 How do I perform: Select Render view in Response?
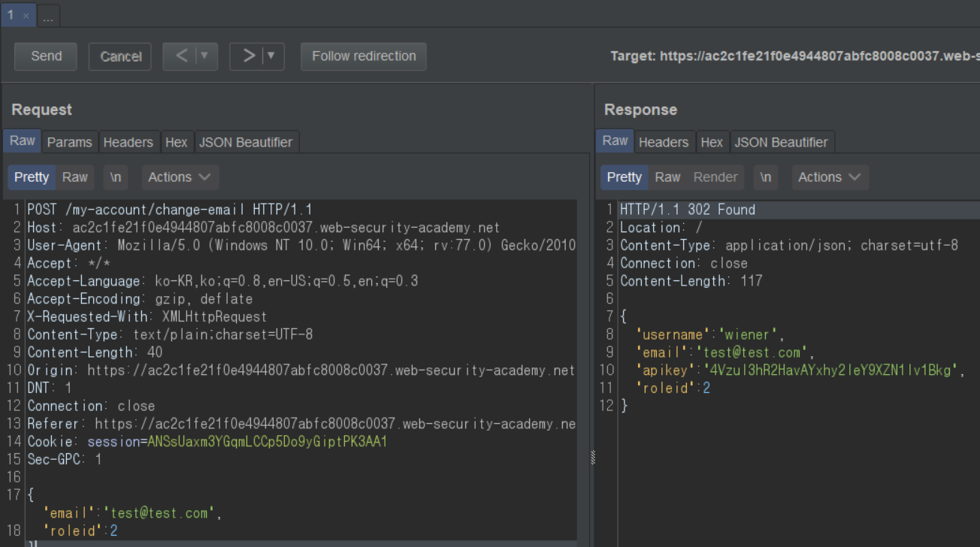(715, 177)
